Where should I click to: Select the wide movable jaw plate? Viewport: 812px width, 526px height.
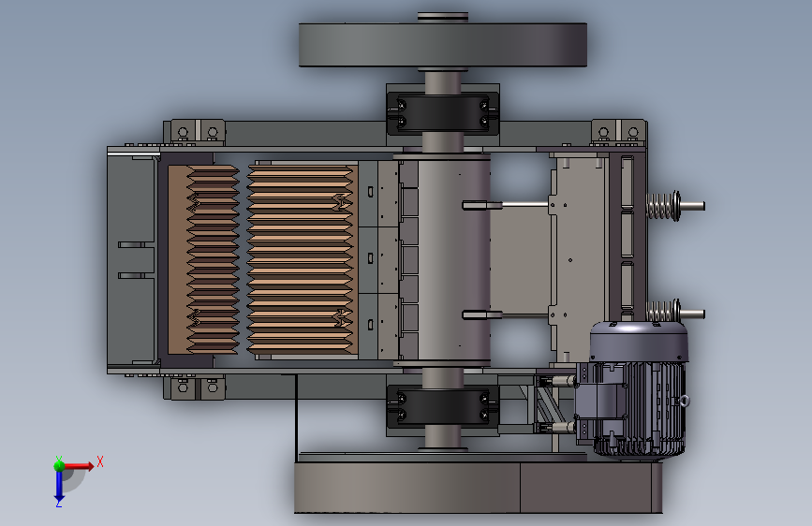point(303,259)
